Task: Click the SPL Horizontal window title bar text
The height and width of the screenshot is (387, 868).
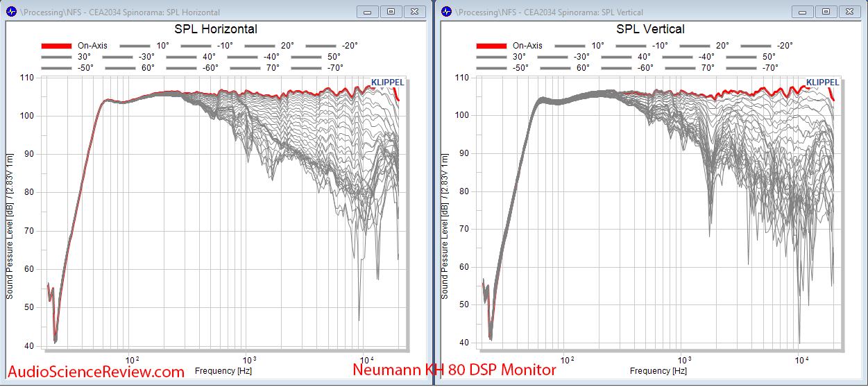Action: click(121, 12)
